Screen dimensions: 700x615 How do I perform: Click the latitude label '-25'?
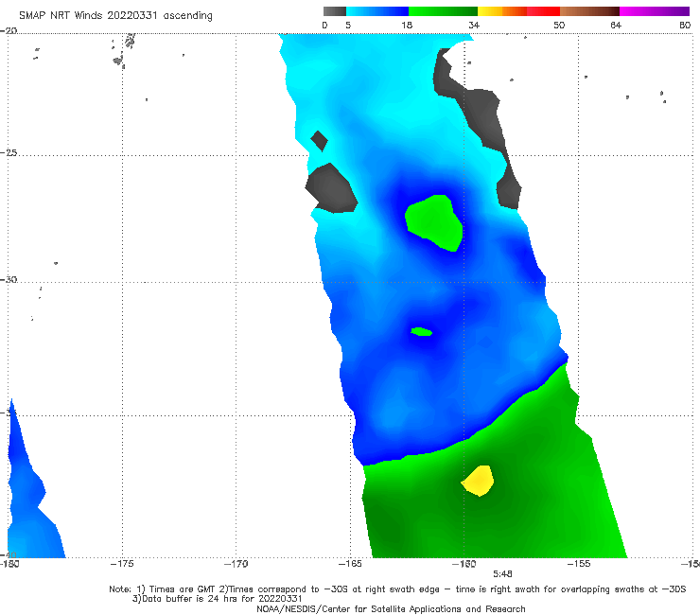9,152
